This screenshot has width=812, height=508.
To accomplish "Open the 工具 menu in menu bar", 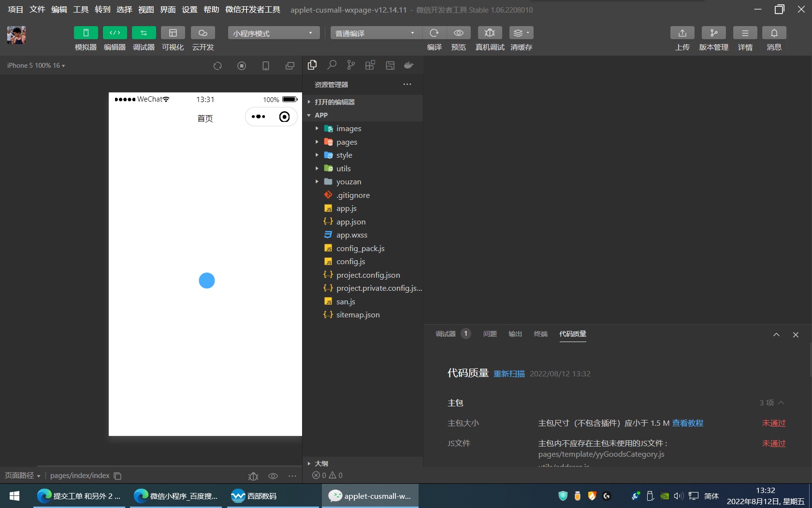I will pos(81,10).
